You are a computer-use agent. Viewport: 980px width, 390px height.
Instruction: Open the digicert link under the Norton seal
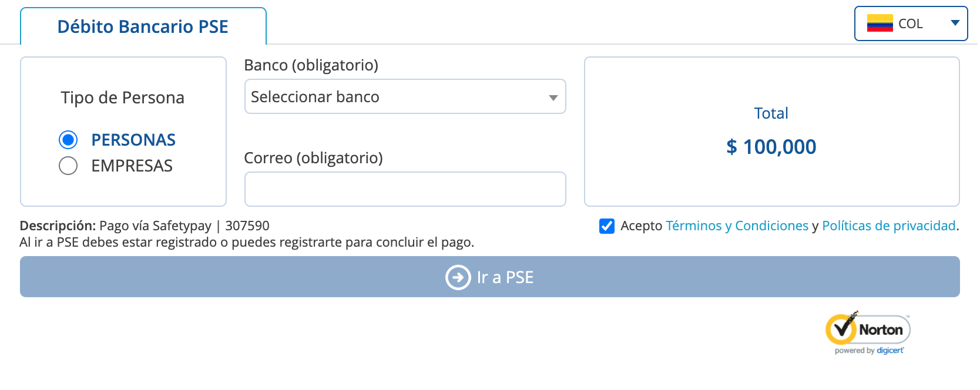pyautogui.click(x=890, y=351)
